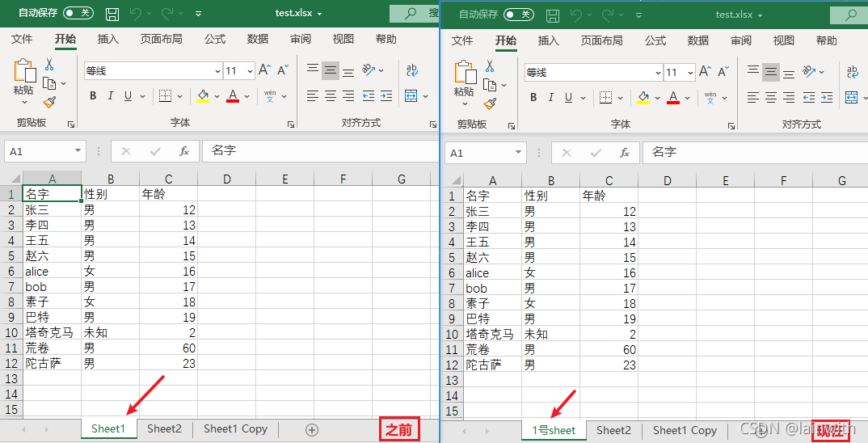Select Sheet2 tab in left window
This screenshot has width=868, height=443.
[x=164, y=428]
